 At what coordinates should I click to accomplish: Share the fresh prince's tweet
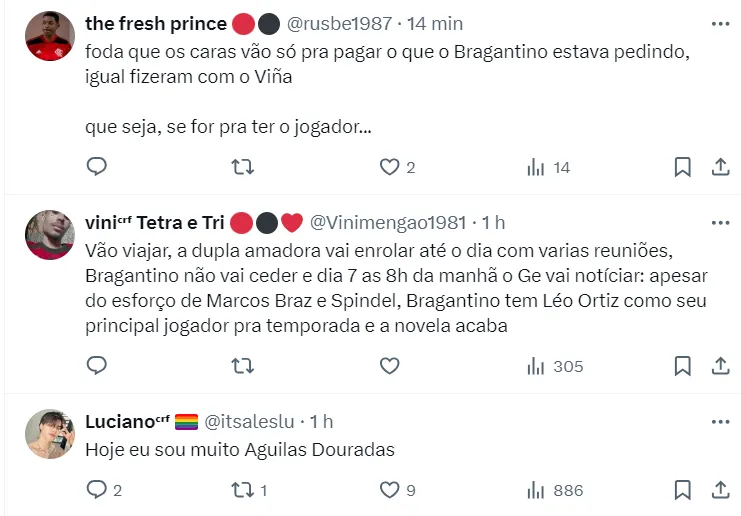[x=720, y=167]
